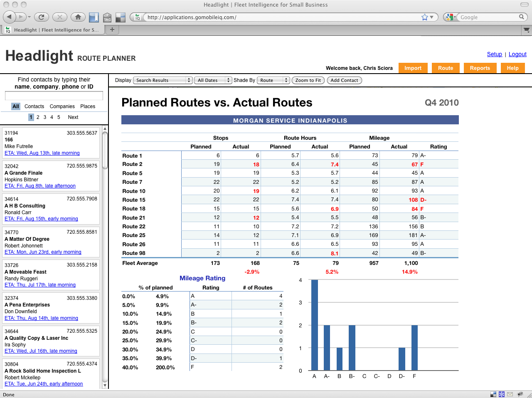
Task: Select the Route 15 row label
Action: 134,200
